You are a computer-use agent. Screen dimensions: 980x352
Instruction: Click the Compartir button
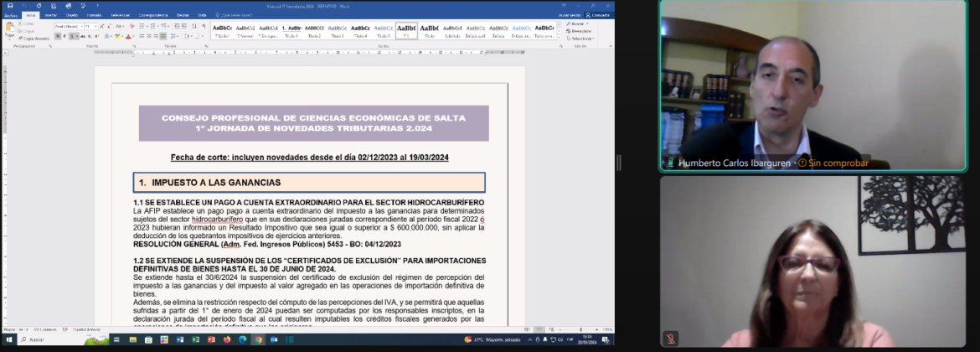pyautogui.click(x=598, y=15)
